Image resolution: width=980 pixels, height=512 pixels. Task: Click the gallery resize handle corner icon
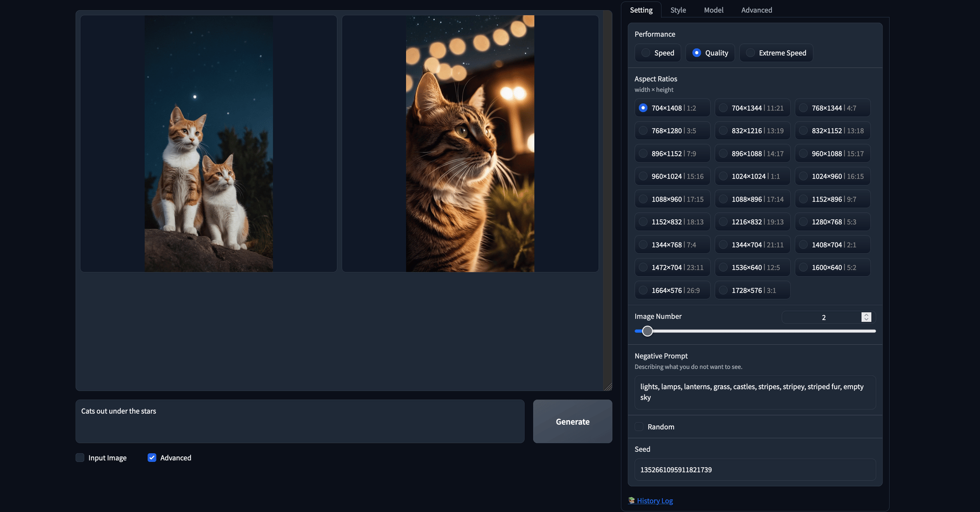(608, 387)
